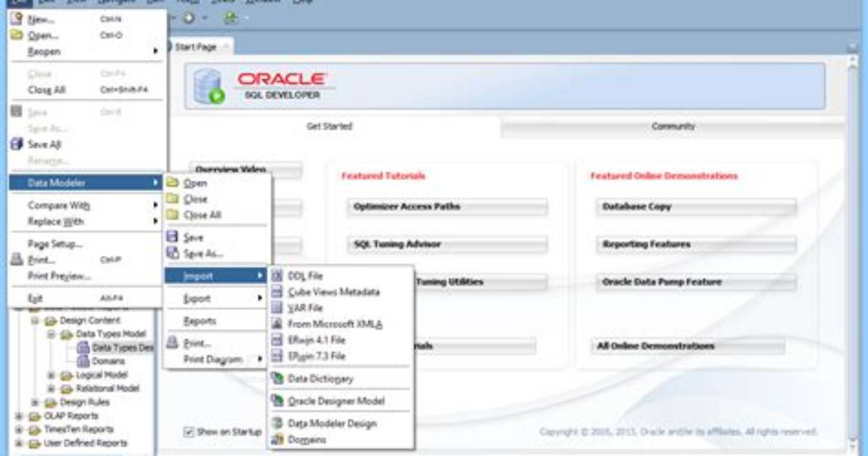The height and width of the screenshot is (456, 868).
Task: Switch to the Get Started tab
Action: 329,126
